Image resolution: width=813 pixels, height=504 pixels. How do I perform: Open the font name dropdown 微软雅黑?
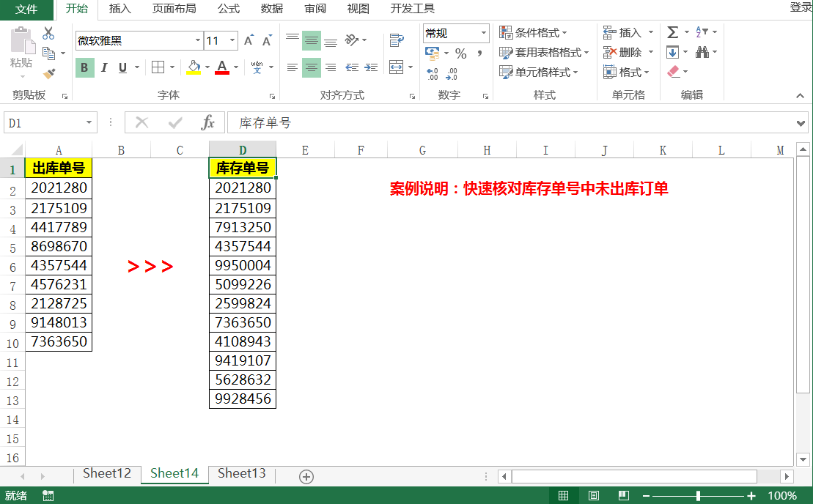(x=197, y=40)
